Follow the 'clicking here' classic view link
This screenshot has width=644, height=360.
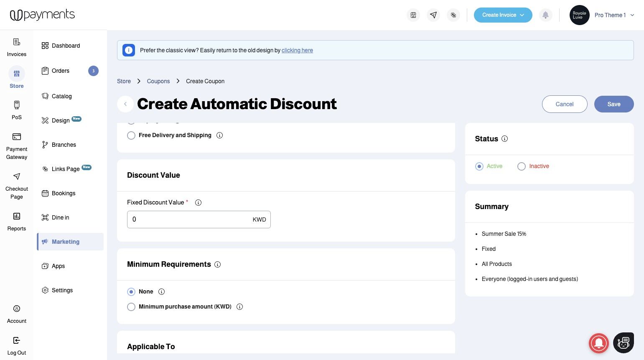tap(297, 50)
